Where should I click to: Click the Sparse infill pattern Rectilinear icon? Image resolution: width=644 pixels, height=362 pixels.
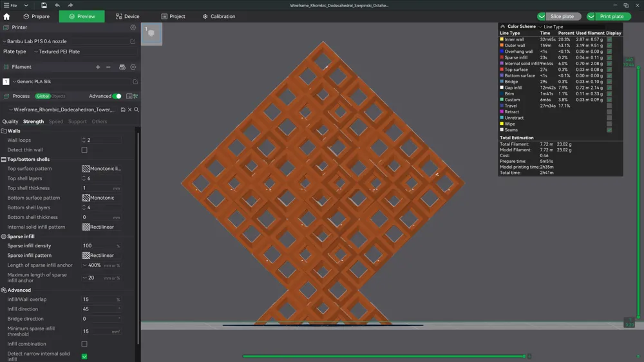click(86, 255)
